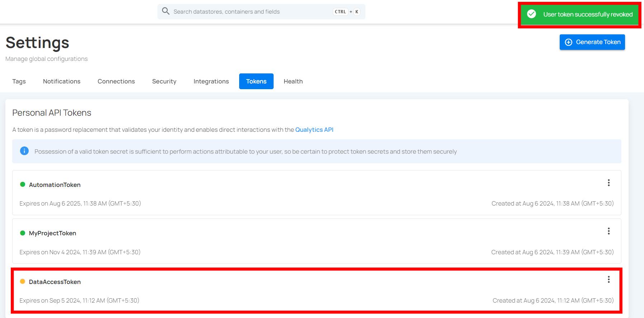
Task: Select the Tokens tab
Action: [256, 81]
